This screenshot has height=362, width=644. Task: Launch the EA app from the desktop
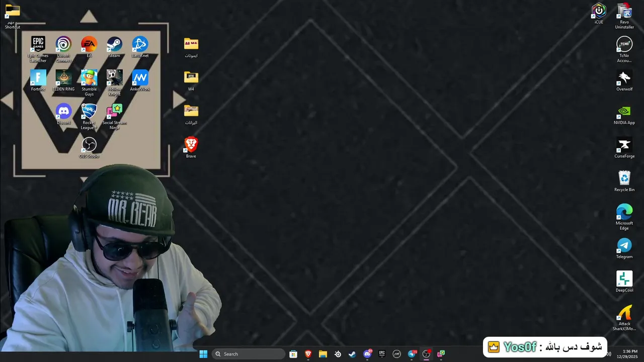pos(89,47)
